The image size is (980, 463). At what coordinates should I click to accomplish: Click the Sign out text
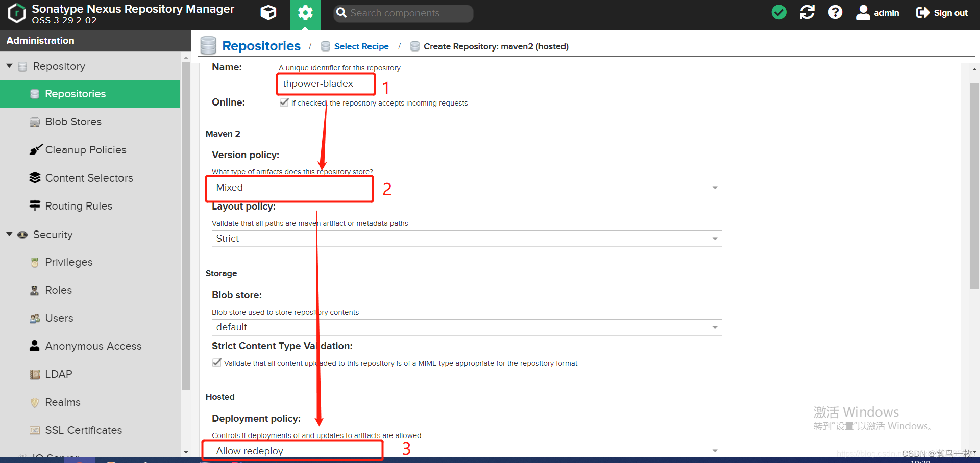[x=950, y=13]
